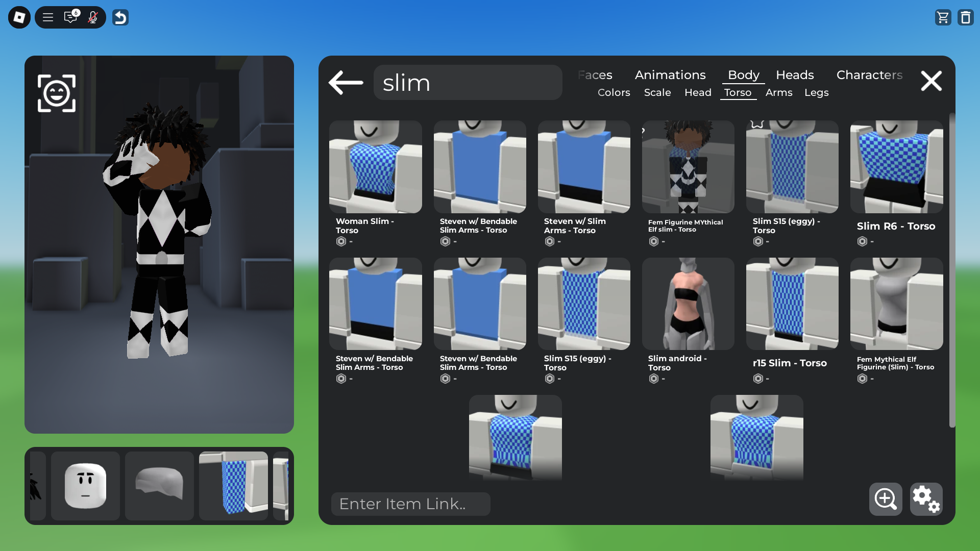Open the Roblox logo menu
Viewport: 980px width, 551px height.
click(19, 18)
